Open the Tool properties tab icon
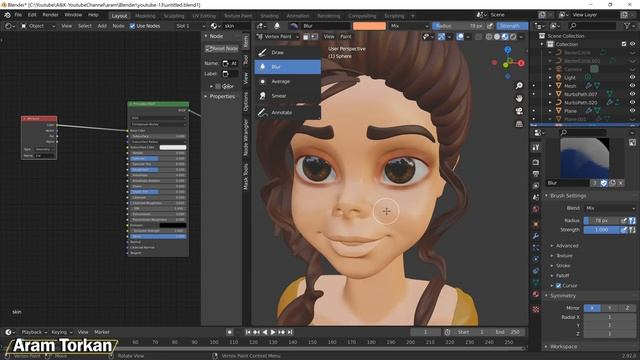This screenshot has width=640, height=360. [536, 147]
